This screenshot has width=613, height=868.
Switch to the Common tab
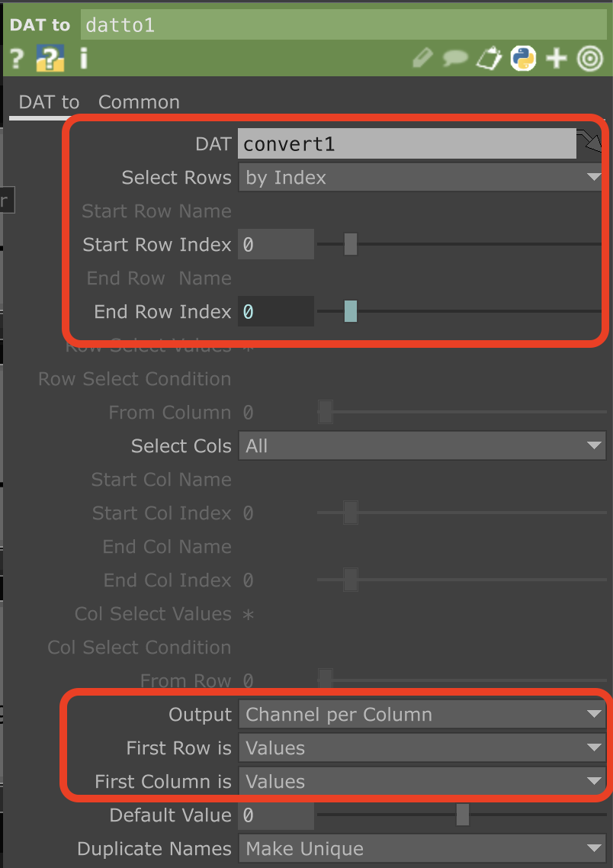pos(139,102)
